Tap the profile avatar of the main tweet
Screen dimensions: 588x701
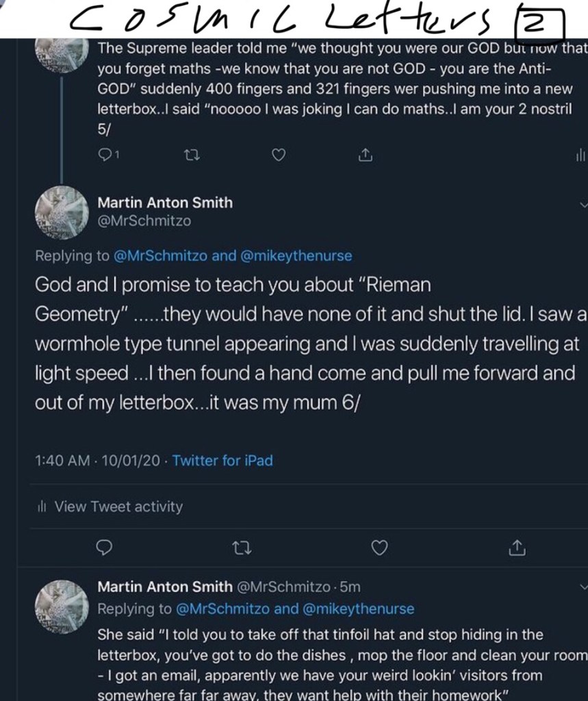click(x=62, y=212)
